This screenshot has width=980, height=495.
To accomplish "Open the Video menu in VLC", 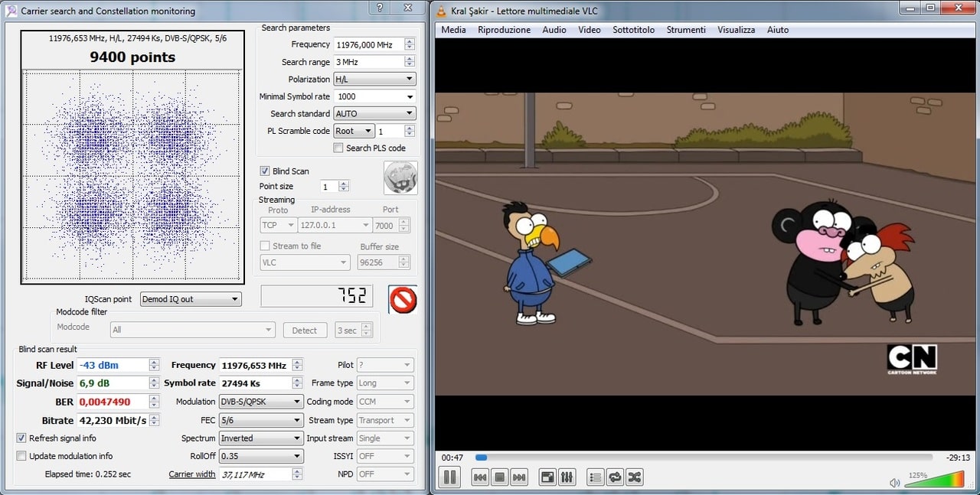I will click(590, 30).
